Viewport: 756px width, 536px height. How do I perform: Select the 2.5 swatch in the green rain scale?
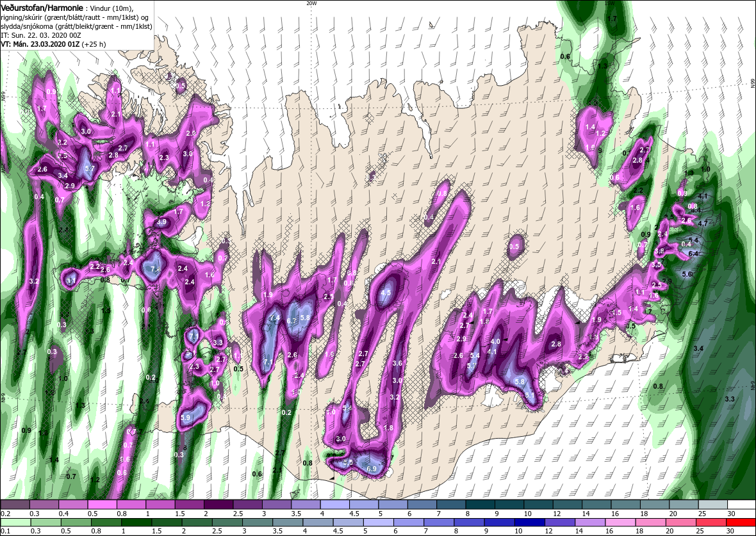tap(227, 523)
